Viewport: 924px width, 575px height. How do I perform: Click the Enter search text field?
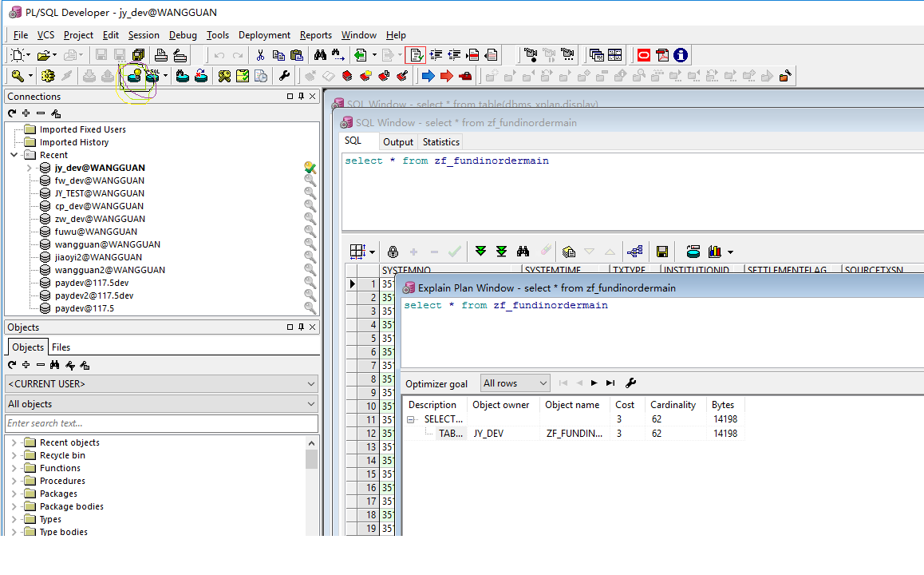coord(161,423)
